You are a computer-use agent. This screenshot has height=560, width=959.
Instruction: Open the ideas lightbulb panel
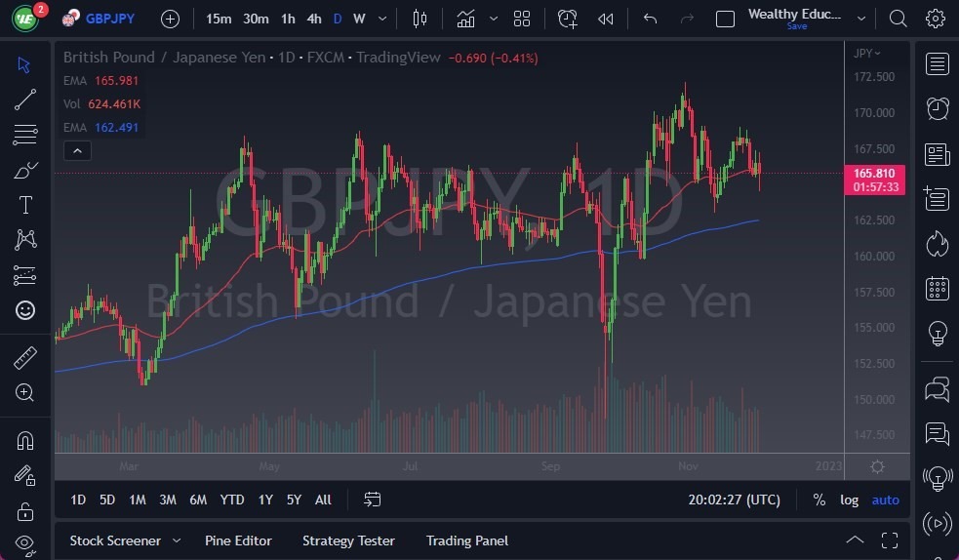[x=937, y=334]
